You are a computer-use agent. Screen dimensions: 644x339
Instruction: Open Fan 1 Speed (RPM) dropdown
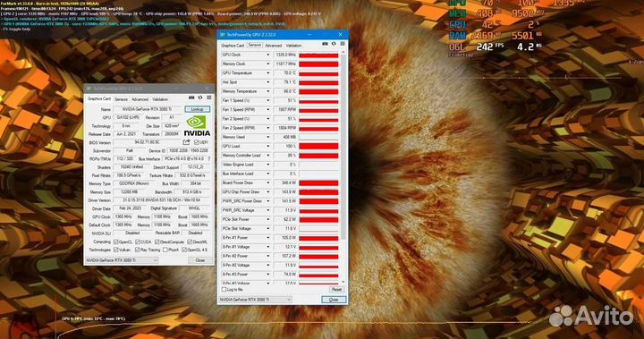268,110
